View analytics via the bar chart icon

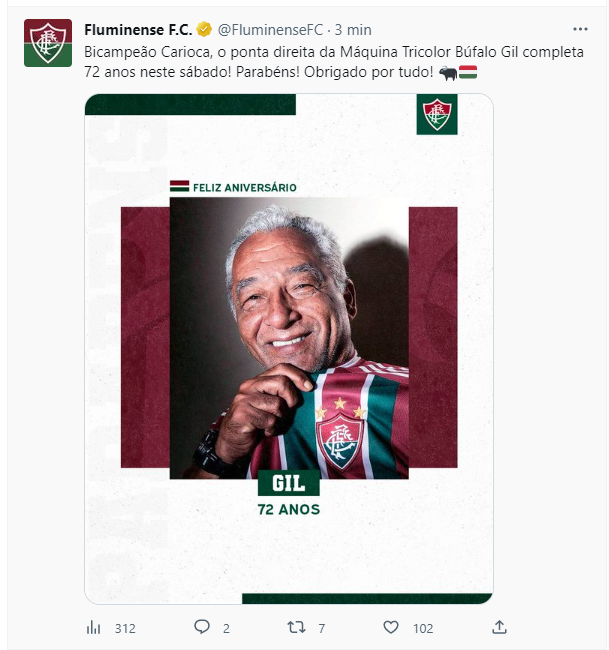pyautogui.click(x=94, y=628)
